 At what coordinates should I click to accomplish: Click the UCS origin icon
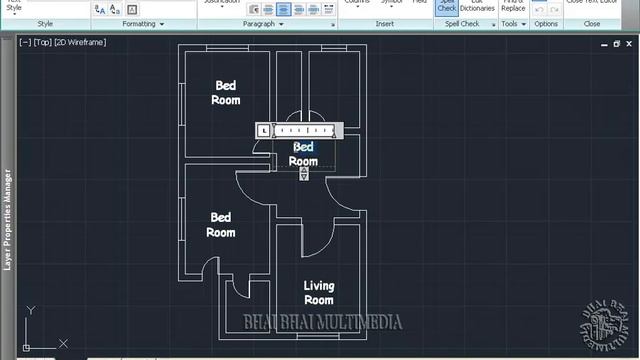tap(27, 348)
